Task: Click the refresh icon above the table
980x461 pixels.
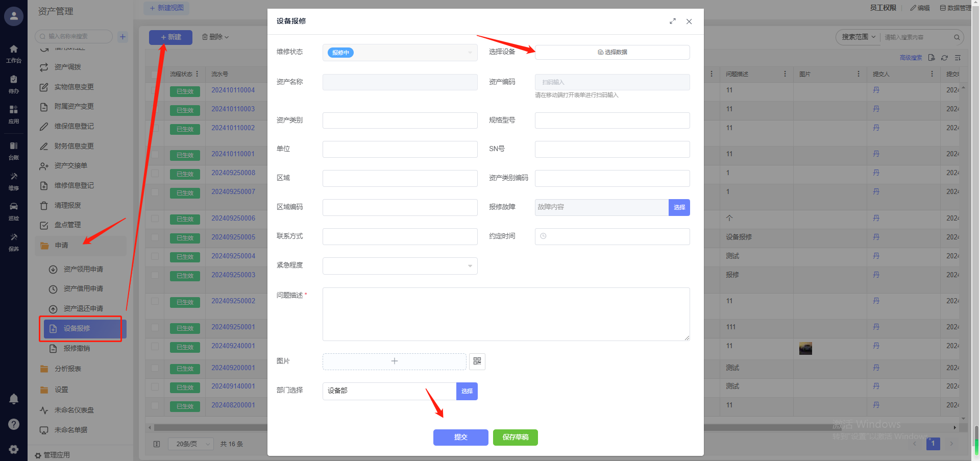Action: 944,58
